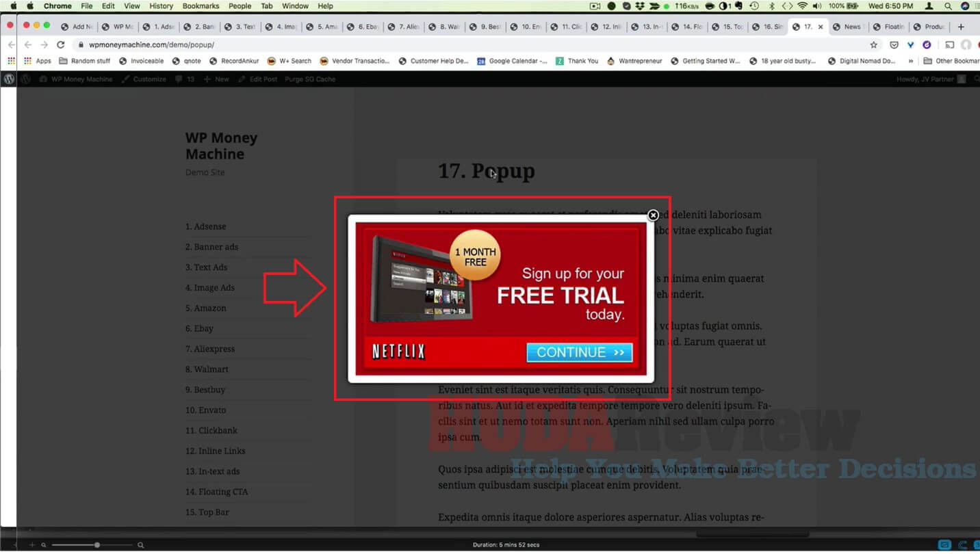Switch to the '5. Amazon' browser tab
980x554 pixels.
click(x=322, y=27)
